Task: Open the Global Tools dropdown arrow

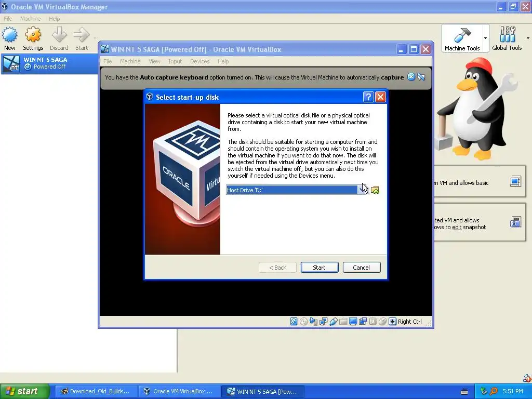Action: [528, 38]
